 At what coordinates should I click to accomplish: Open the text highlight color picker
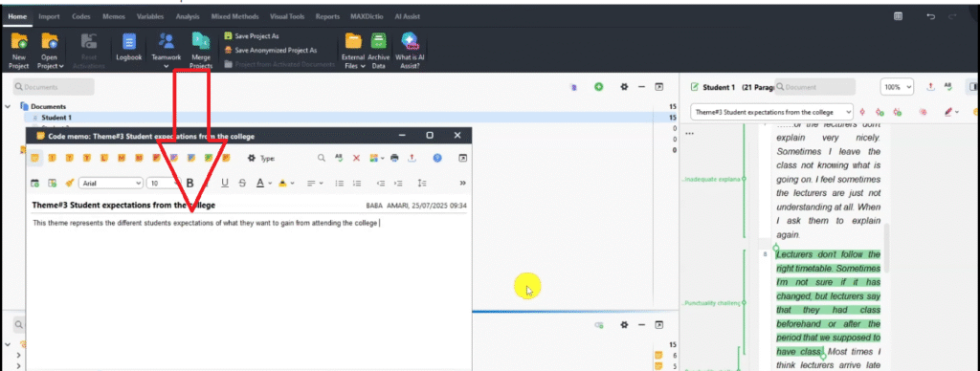(284, 183)
